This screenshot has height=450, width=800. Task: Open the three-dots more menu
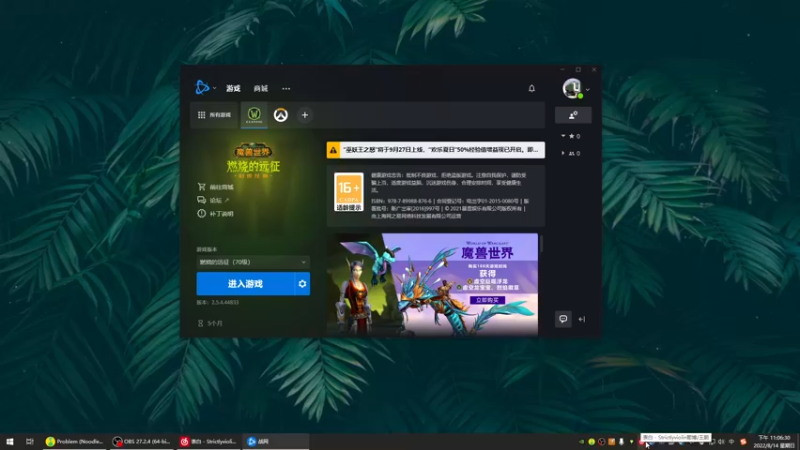pos(286,88)
